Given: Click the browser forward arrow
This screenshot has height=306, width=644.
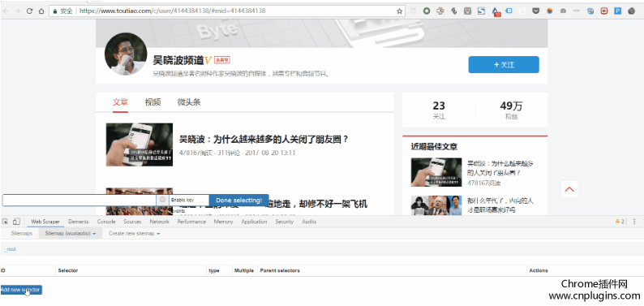Looking at the screenshot, I should pyautogui.click(x=17, y=11).
